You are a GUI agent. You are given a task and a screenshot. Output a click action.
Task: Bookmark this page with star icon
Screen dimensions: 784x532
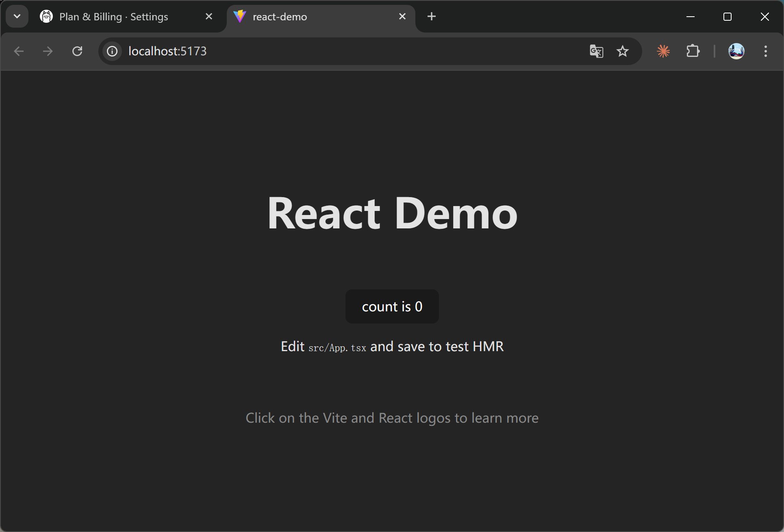point(623,51)
